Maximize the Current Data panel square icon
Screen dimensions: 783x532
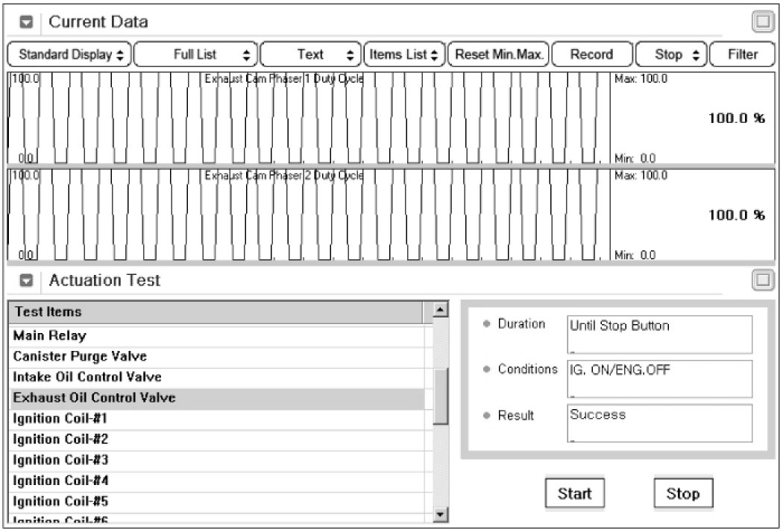pyautogui.click(x=762, y=22)
